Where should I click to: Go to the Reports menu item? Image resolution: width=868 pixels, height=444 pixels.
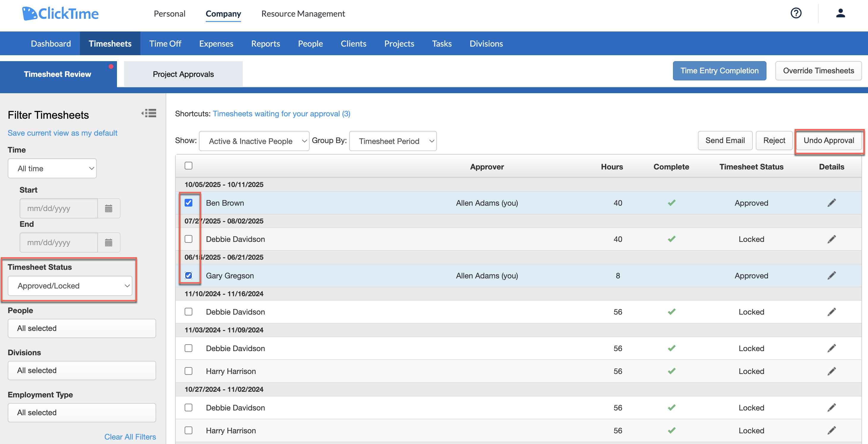click(x=265, y=43)
